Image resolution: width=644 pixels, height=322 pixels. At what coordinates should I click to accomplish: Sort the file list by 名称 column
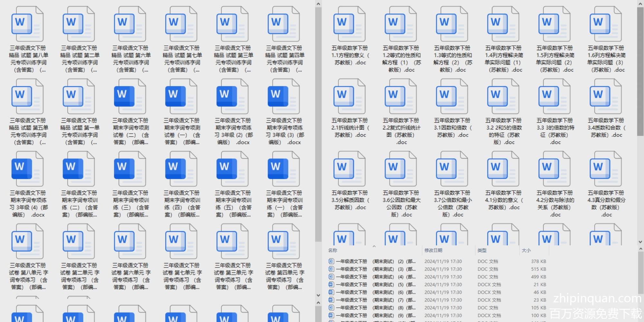(x=333, y=250)
